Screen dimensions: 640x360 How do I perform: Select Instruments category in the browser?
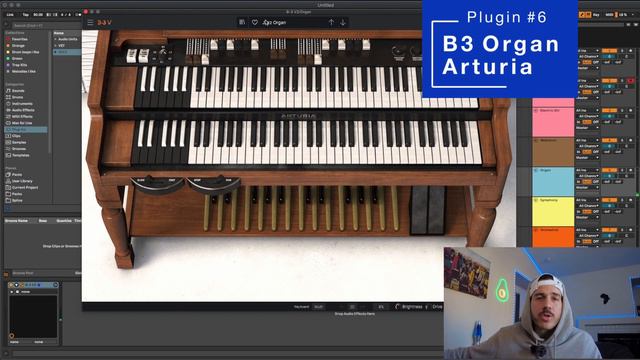pos(22,104)
